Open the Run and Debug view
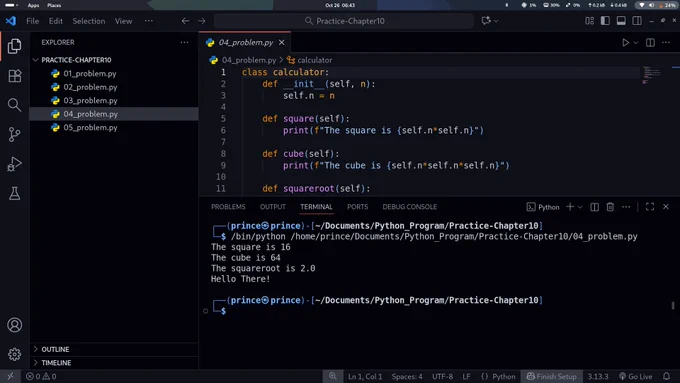 pyautogui.click(x=14, y=164)
